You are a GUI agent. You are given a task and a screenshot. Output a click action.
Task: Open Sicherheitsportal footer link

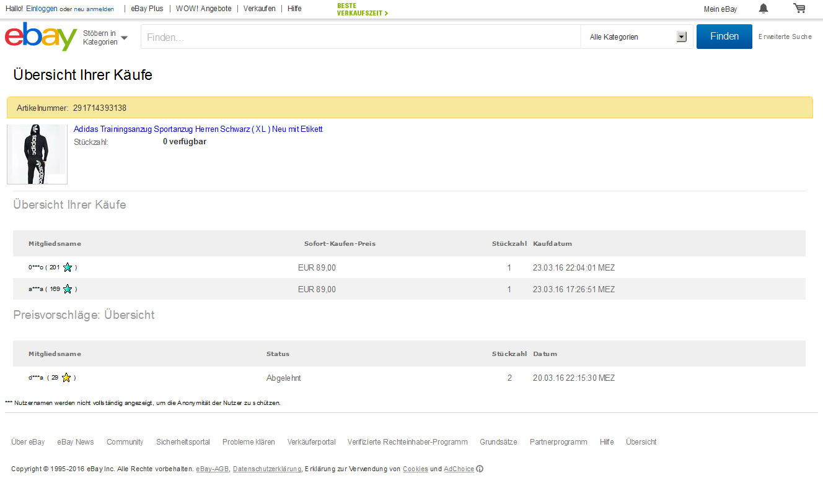[183, 442]
